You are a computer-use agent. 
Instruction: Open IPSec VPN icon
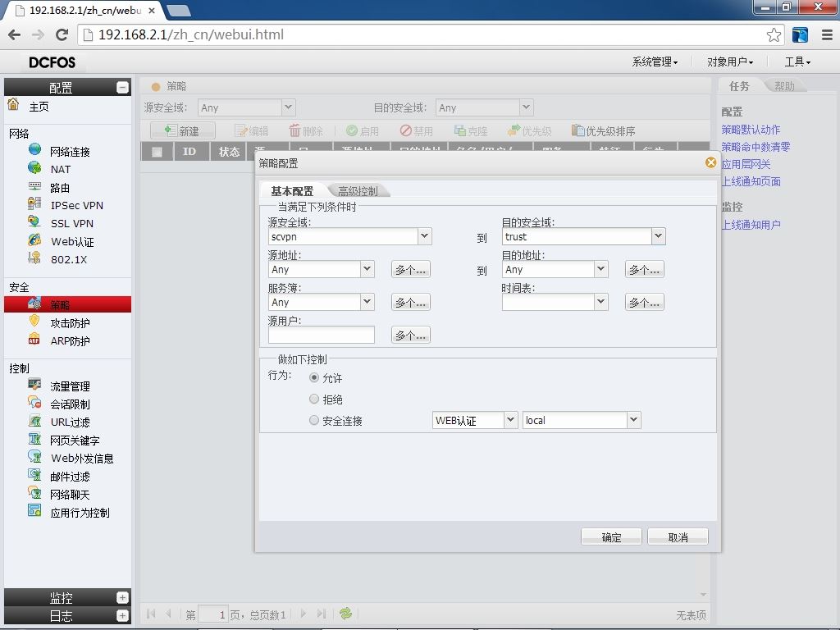point(34,203)
